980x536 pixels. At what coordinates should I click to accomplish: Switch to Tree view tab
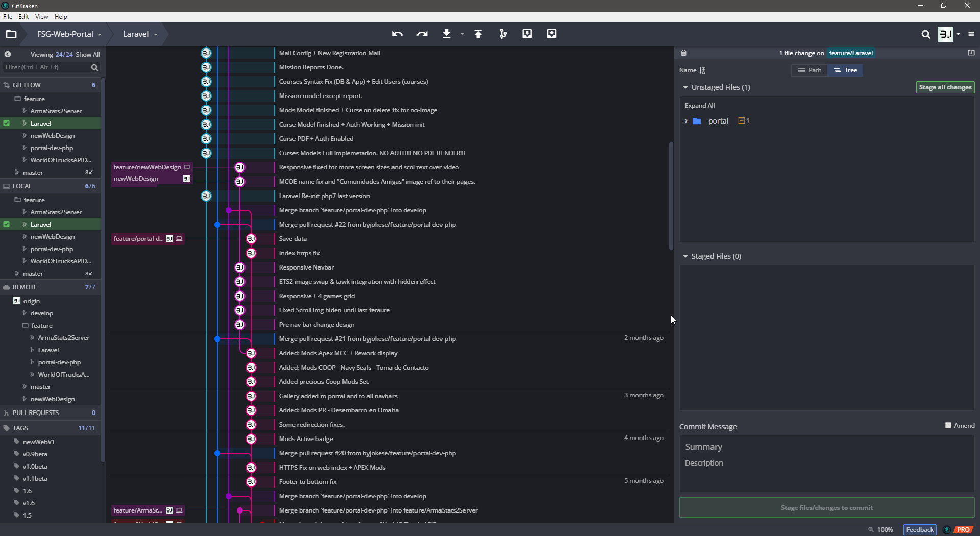point(845,70)
